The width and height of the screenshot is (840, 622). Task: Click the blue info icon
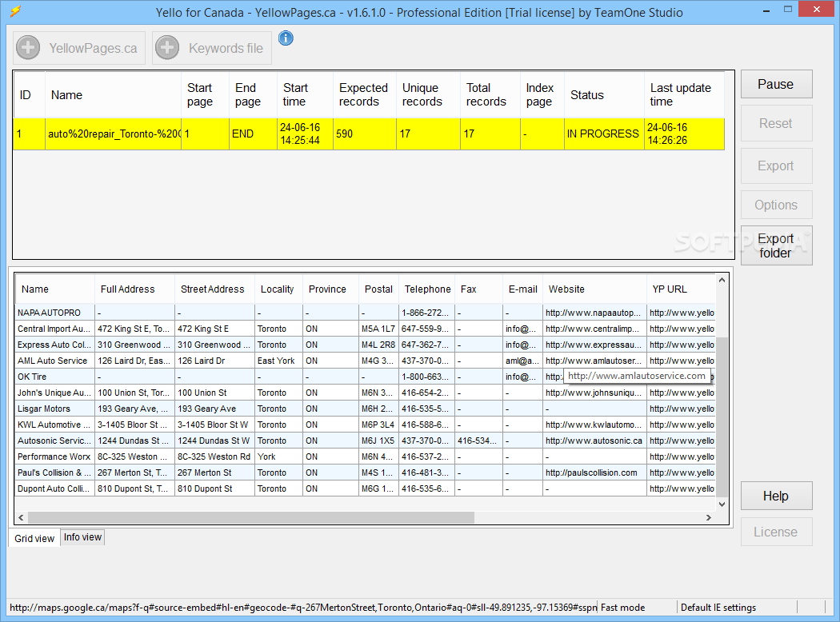coord(286,38)
